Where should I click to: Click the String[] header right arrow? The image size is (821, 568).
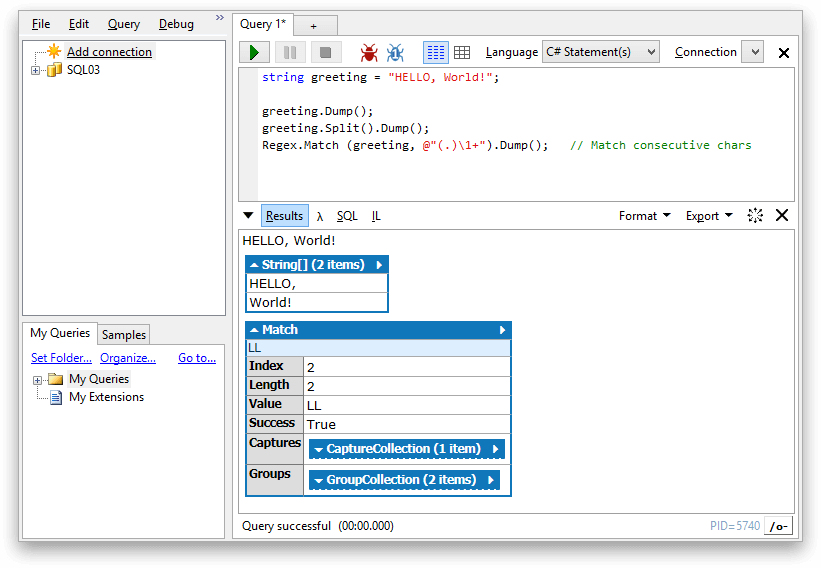pos(380,265)
